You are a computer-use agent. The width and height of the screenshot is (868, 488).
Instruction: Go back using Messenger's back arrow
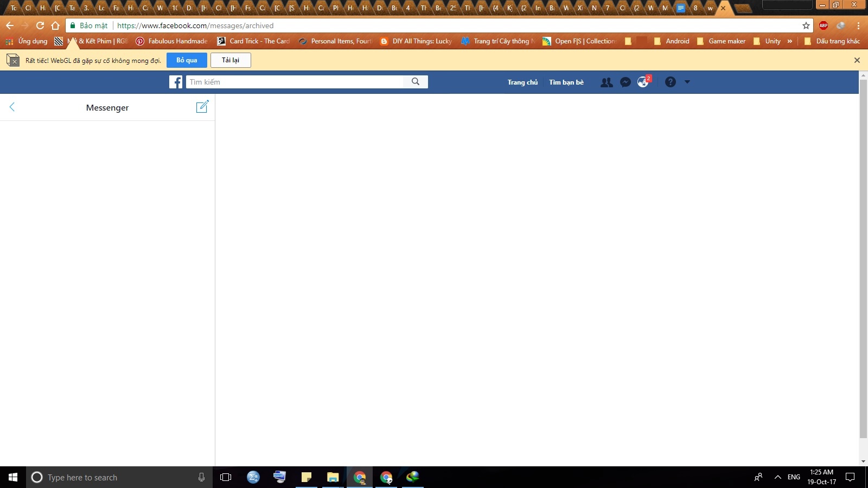12,107
